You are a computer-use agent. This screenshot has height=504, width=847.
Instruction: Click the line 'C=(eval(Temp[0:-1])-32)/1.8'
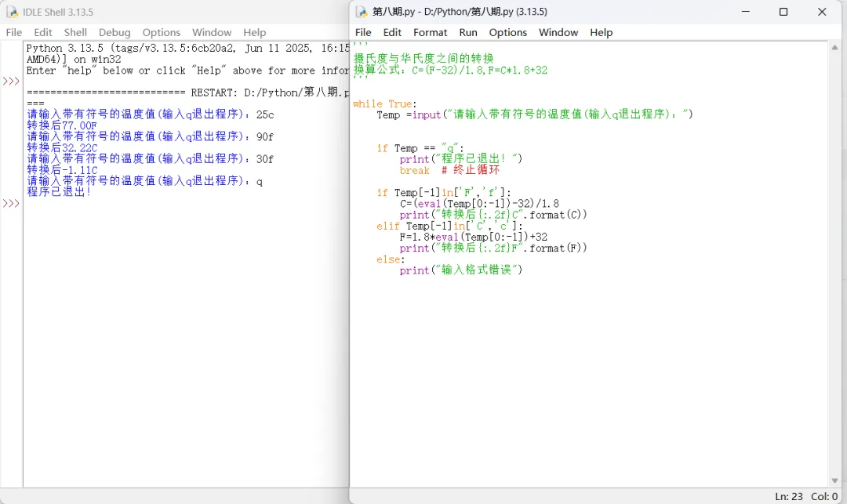point(480,204)
